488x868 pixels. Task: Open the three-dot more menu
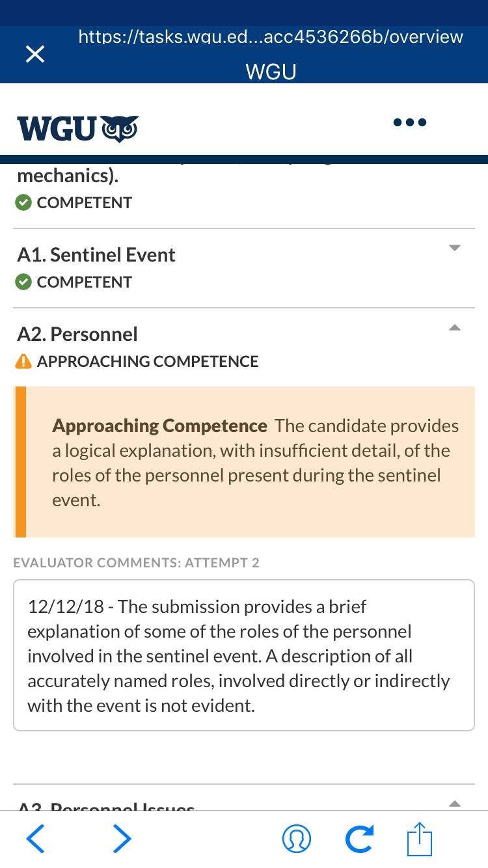[410, 122]
